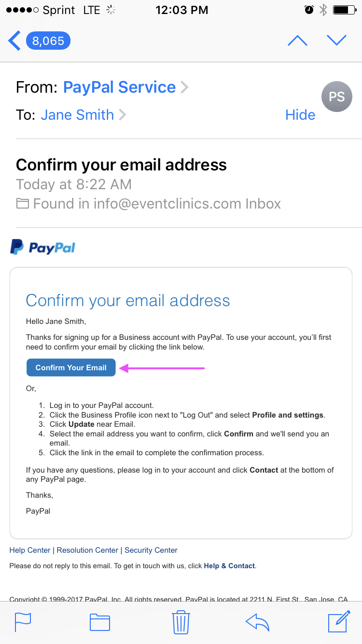Expand the Jane Smith recipient details
This screenshot has height=644, width=362.
click(77, 115)
